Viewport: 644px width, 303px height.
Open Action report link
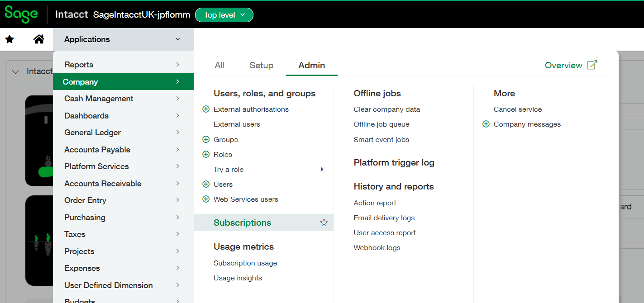pos(375,203)
